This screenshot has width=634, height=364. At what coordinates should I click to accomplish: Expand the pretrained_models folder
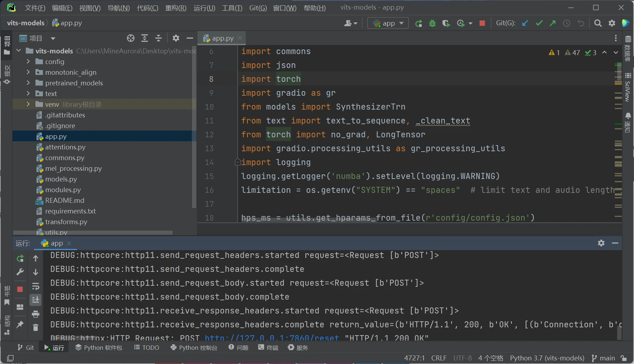click(x=28, y=83)
